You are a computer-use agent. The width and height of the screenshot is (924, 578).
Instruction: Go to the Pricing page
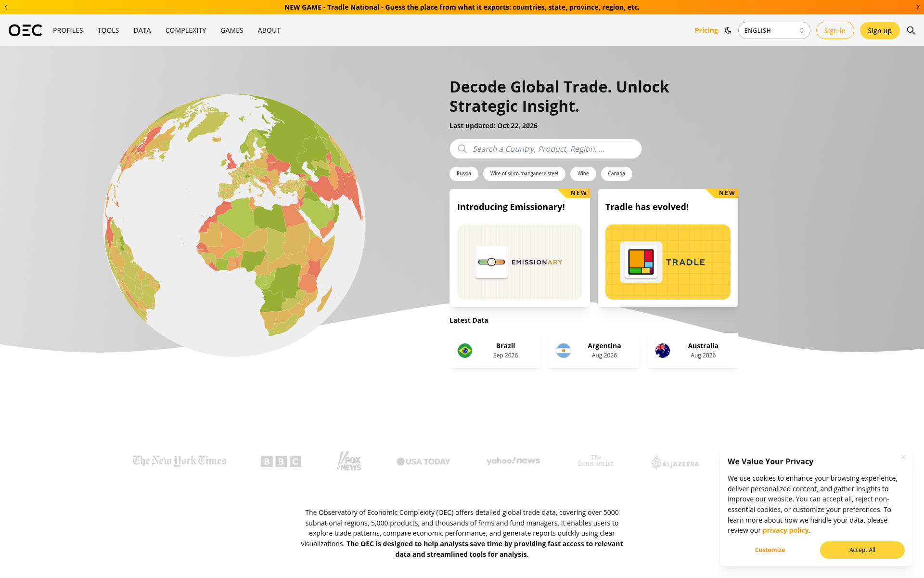pos(706,30)
